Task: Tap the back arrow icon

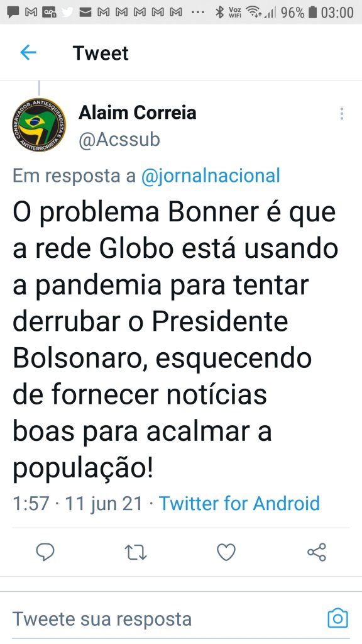Action: (x=28, y=53)
